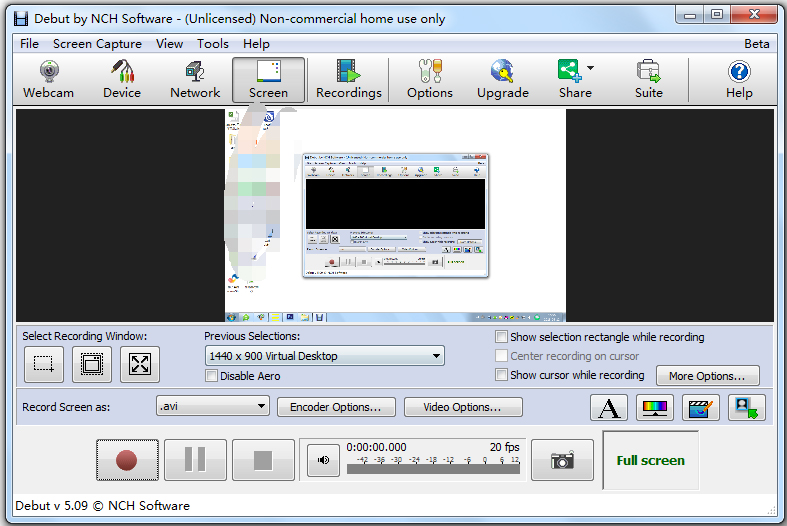Open the Screen Capture menu

coord(97,44)
